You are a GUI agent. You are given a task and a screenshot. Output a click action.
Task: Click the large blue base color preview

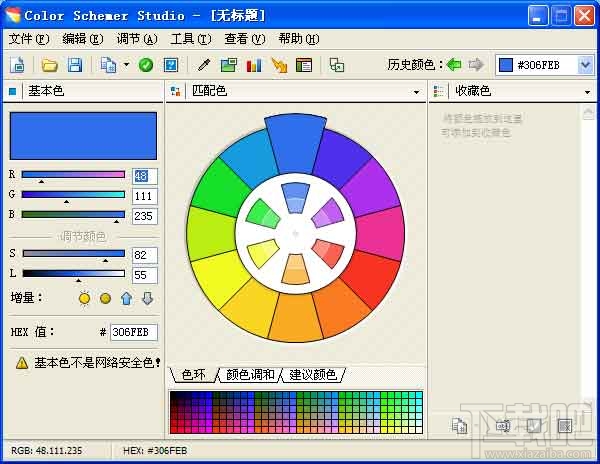click(x=83, y=136)
